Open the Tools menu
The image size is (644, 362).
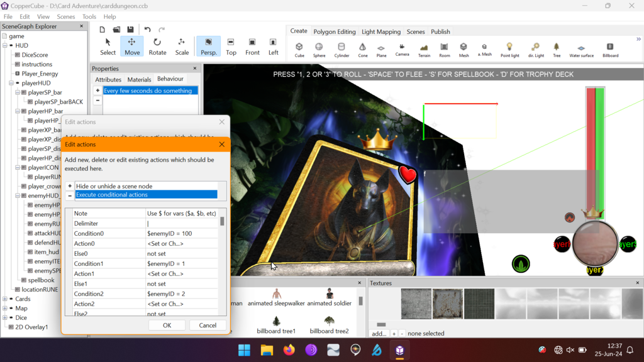pos(89,17)
